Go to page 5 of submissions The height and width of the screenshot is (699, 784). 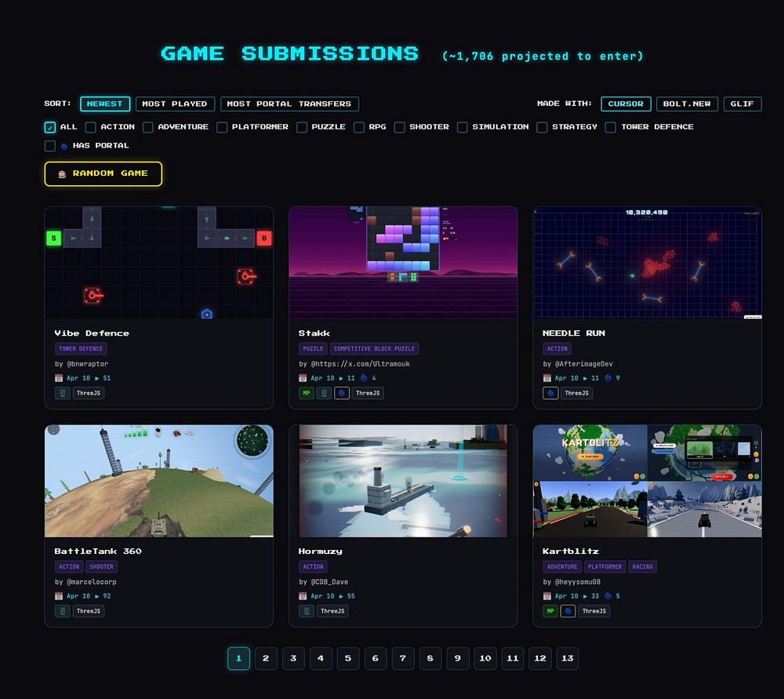348,658
